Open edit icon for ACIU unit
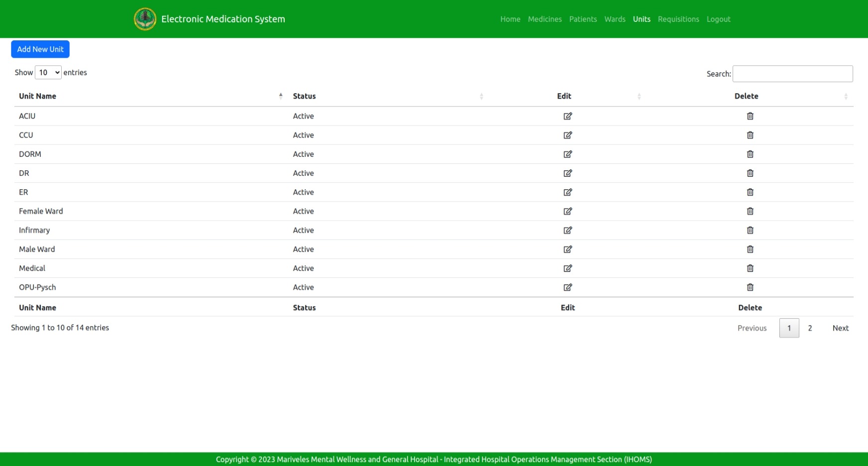The height and width of the screenshot is (466, 868). 567,116
